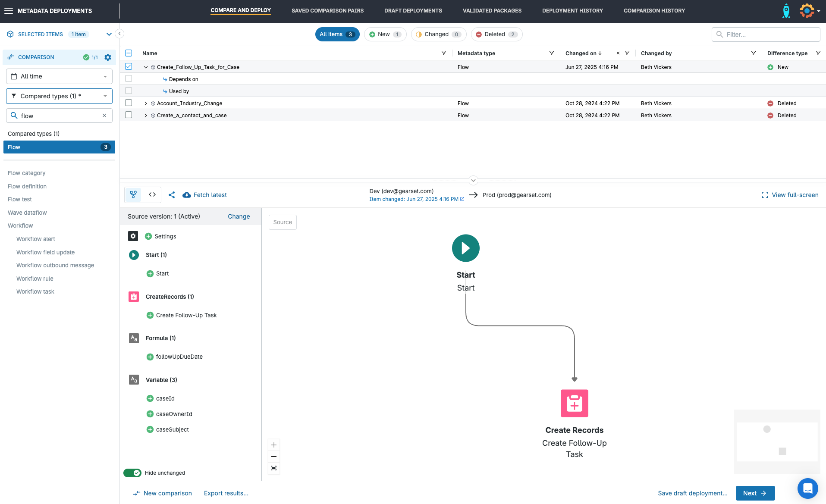826x504 pixels.
Task: Open the Compared types filter dropdown
Action: (x=59, y=96)
